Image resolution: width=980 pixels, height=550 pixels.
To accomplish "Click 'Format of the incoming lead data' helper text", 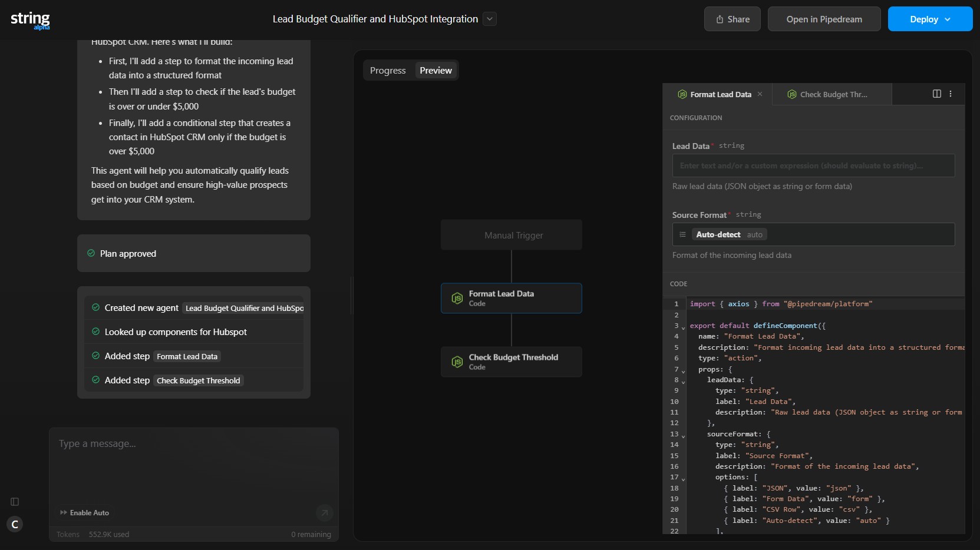I will coord(732,255).
